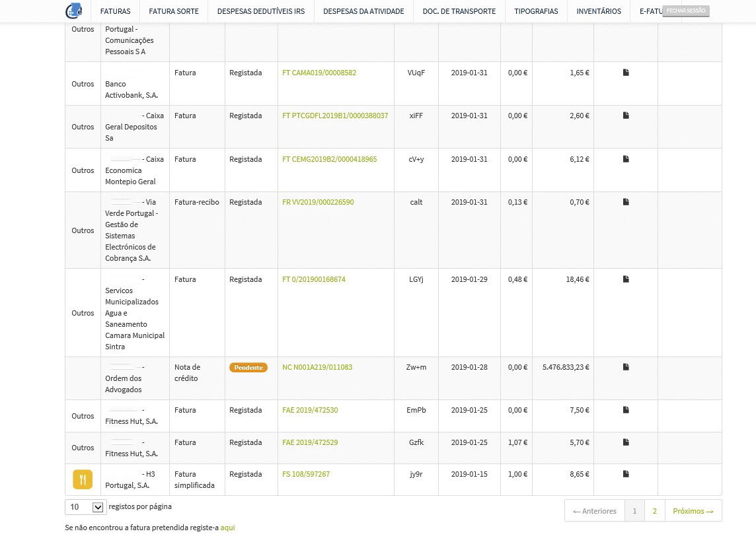Open invoice link FT 0/201900168674
This screenshot has height=548, width=756.
(x=314, y=279)
